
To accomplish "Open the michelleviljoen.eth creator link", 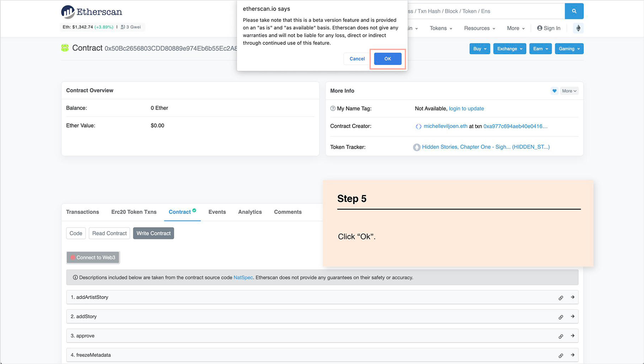I will (x=445, y=126).
